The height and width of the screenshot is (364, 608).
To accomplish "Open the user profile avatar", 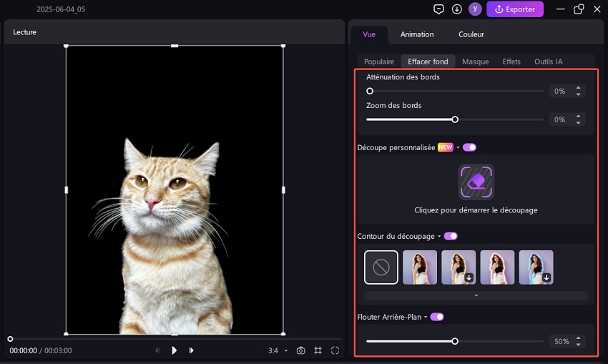I will click(475, 9).
